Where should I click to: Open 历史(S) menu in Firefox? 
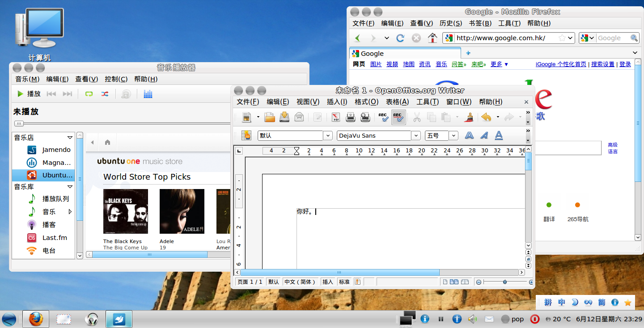point(451,23)
